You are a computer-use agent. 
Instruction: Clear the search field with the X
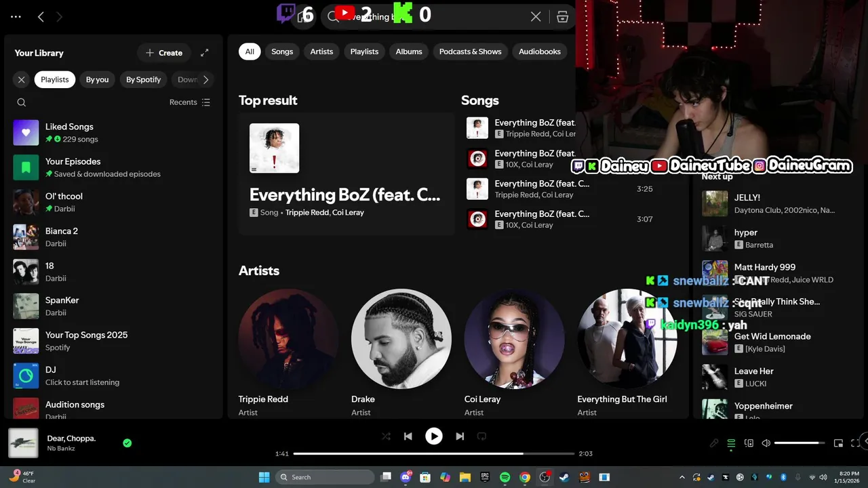[536, 16]
